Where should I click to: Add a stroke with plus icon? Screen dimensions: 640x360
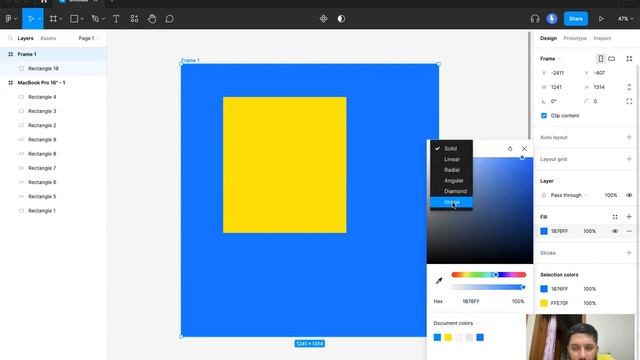pyautogui.click(x=629, y=253)
